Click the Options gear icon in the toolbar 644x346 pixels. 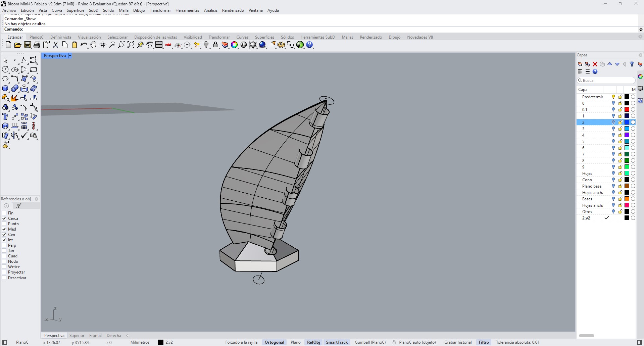(281, 45)
